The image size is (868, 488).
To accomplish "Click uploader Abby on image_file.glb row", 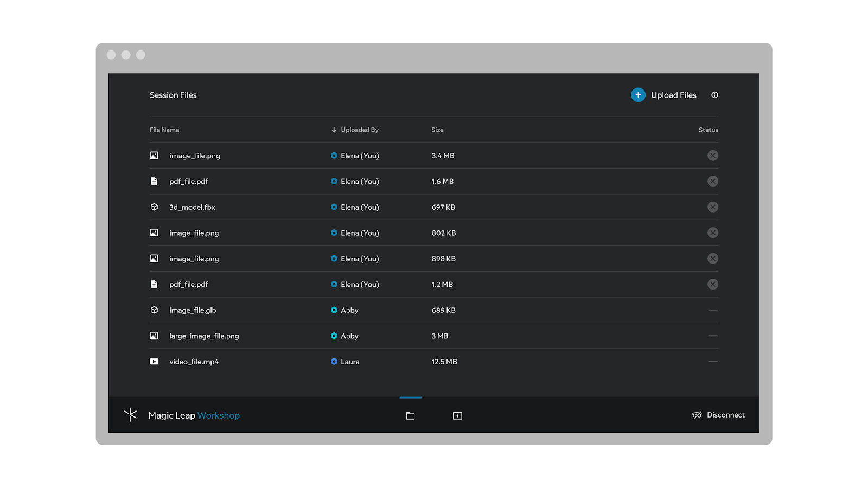I will point(349,310).
